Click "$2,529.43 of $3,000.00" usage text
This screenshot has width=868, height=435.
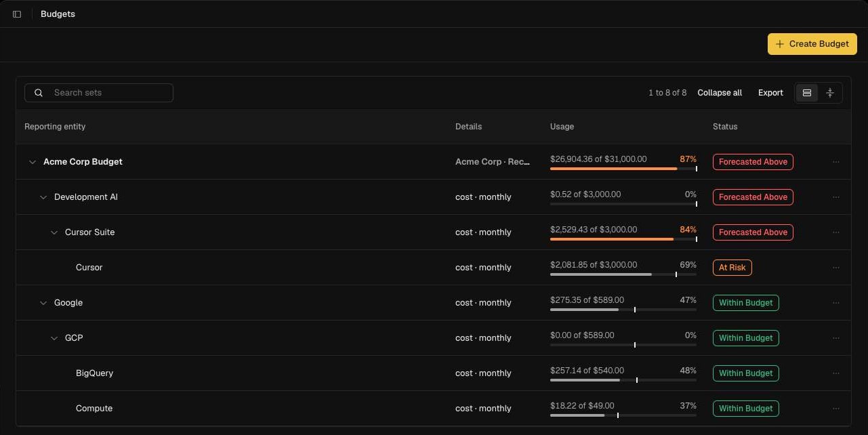click(x=594, y=230)
